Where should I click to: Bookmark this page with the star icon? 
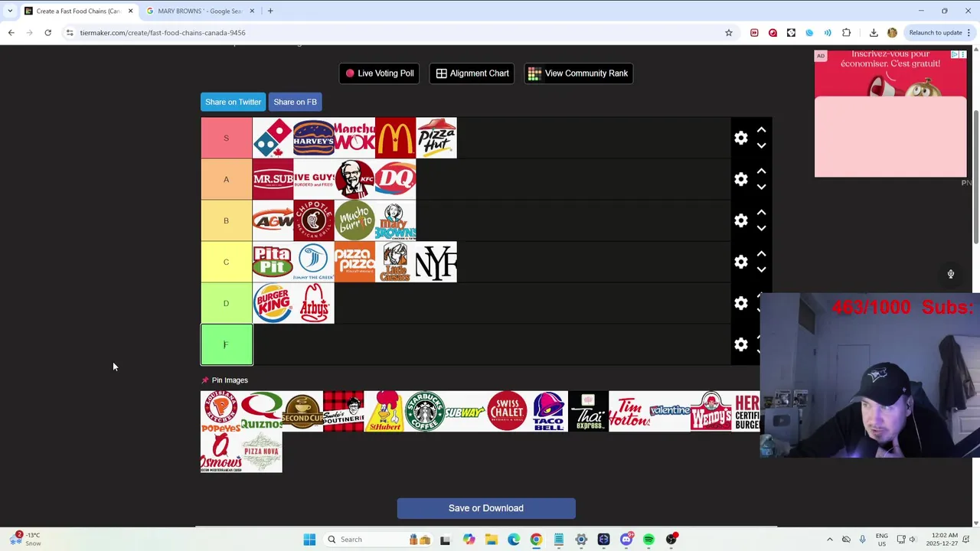[x=729, y=33]
